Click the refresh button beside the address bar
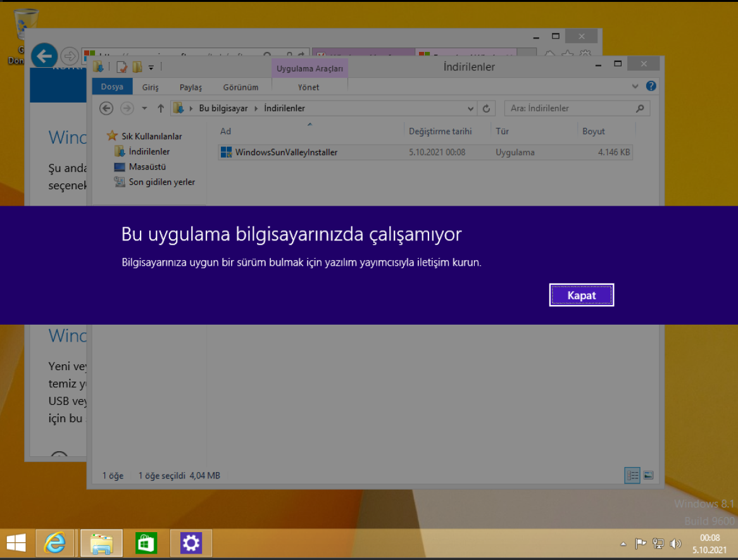The image size is (738, 560). (486, 108)
